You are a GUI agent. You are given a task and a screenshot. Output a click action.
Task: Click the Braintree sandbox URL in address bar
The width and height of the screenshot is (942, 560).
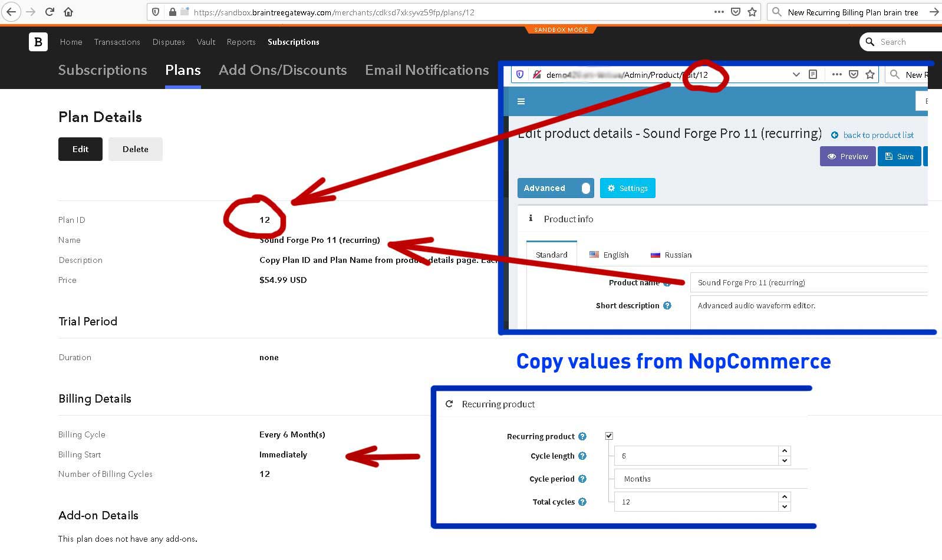click(x=334, y=12)
